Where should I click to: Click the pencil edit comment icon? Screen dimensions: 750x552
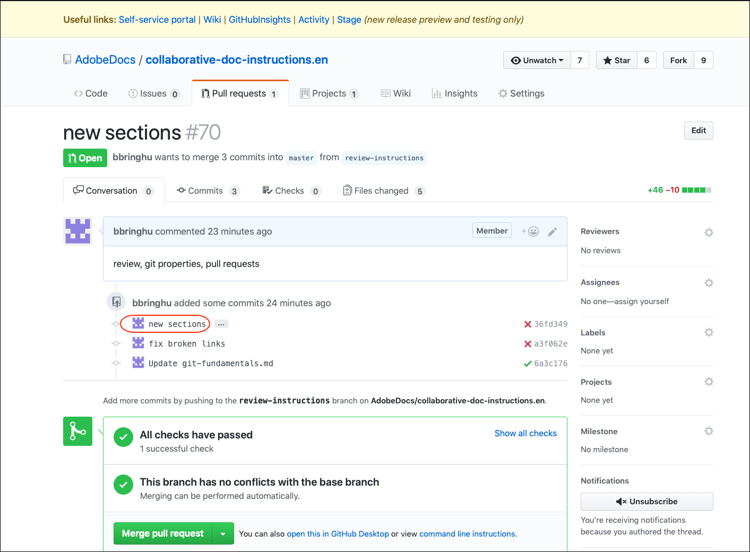point(552,232)
